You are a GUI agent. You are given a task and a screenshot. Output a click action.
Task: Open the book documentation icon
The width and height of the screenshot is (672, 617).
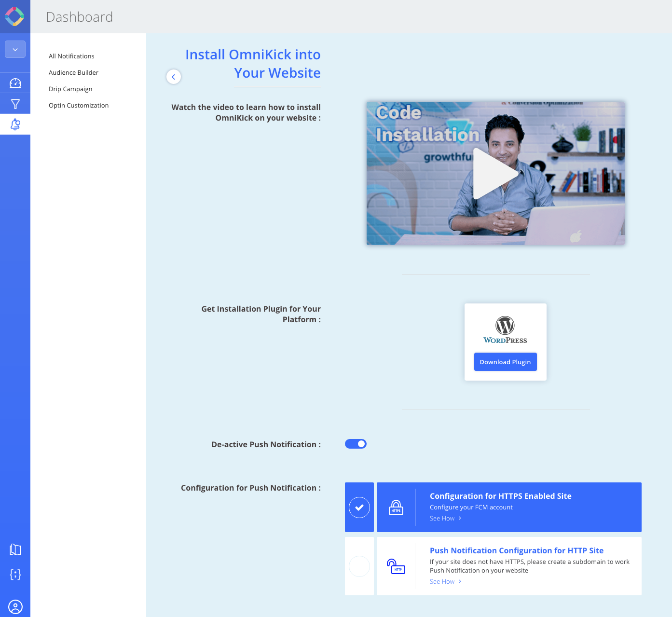click(15, 549)
